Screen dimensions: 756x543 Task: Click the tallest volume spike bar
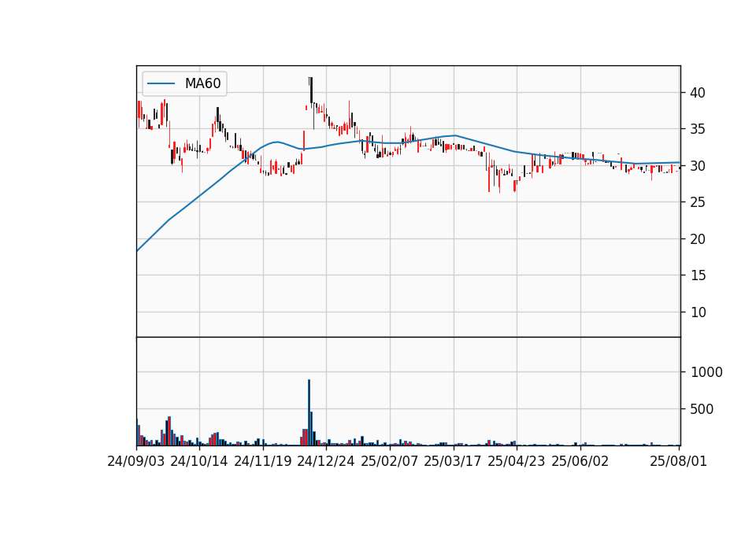point(309,412)
